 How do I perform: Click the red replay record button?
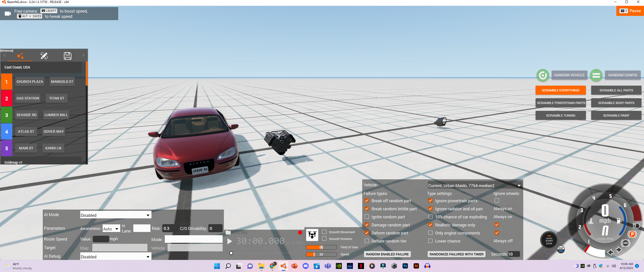[300, 232]
